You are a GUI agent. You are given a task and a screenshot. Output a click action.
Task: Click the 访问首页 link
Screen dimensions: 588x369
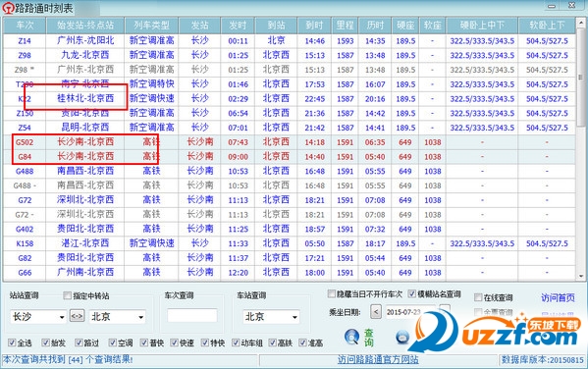558,297
